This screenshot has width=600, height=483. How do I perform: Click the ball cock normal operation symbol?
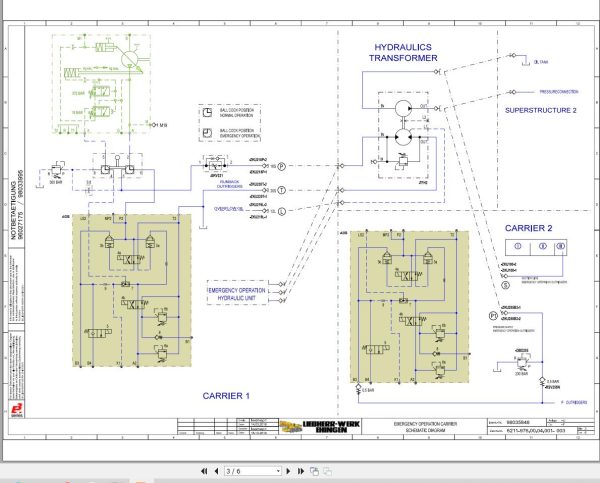point(207,112)
